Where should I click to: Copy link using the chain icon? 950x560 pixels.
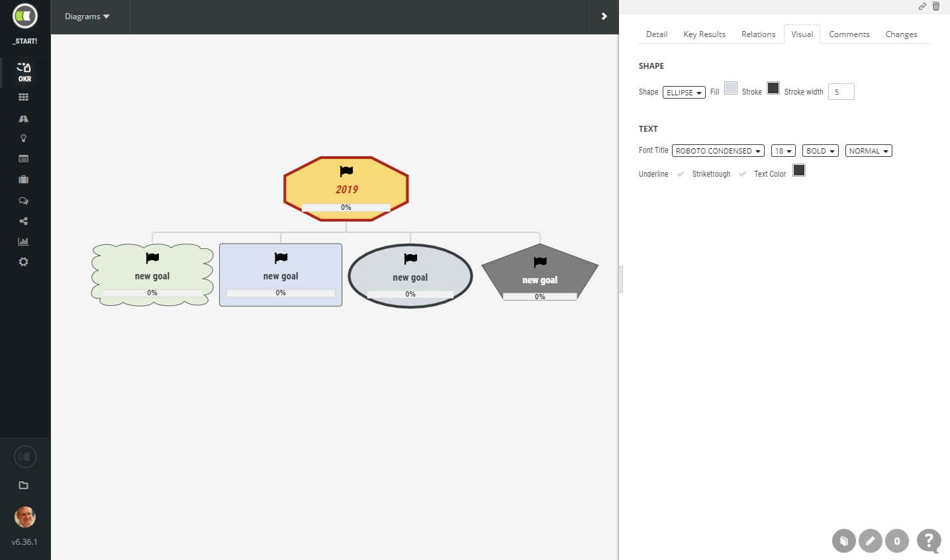point(922,6)
